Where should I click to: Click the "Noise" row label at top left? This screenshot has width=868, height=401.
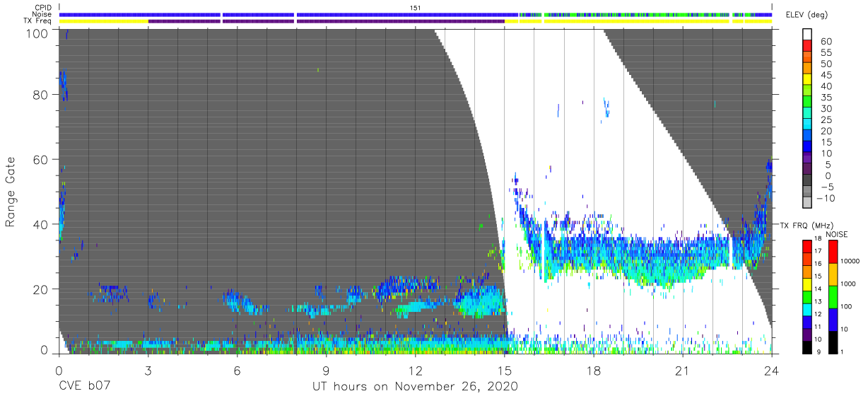click(43, 14)
